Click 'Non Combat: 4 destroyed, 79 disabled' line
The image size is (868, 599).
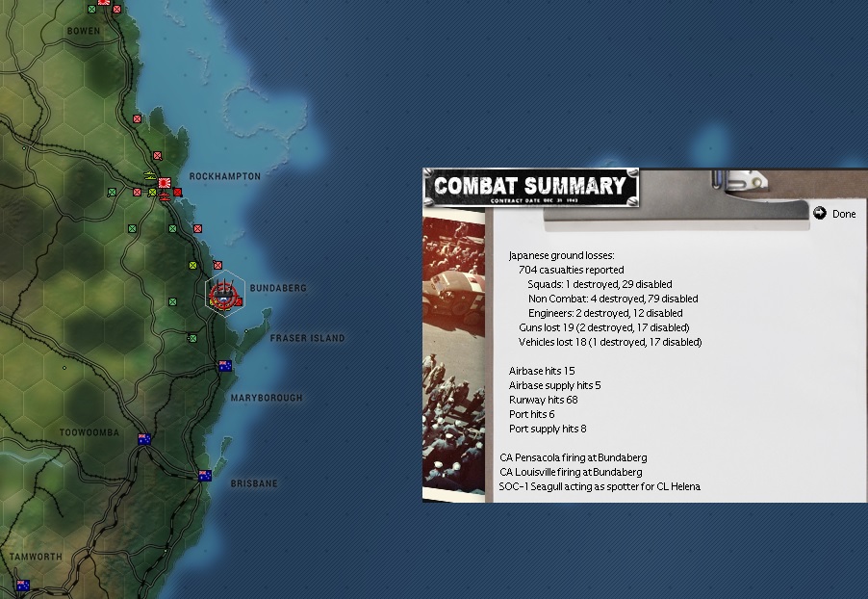pos(613,299)
